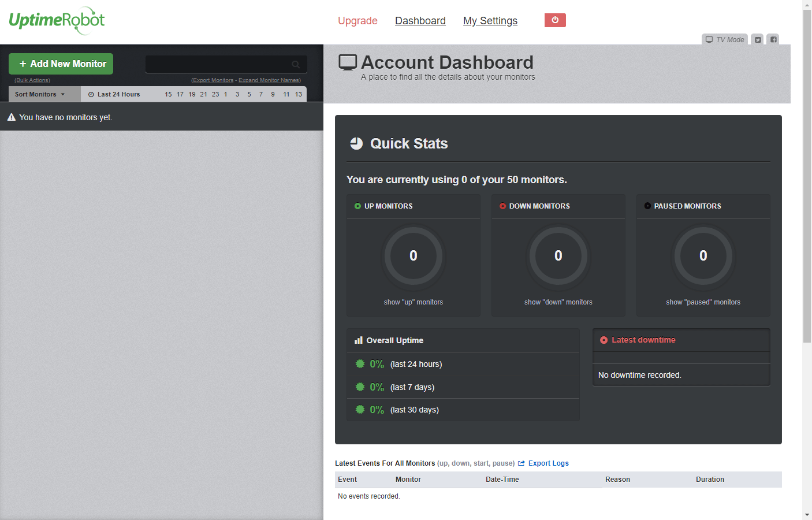
Task: Click show "down" monitors link
Action: (x=558, y=302)
